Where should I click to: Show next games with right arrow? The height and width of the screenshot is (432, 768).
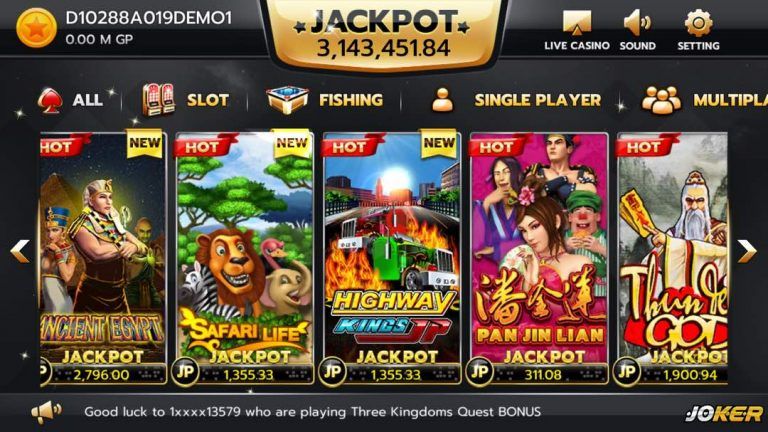[747, 251]
